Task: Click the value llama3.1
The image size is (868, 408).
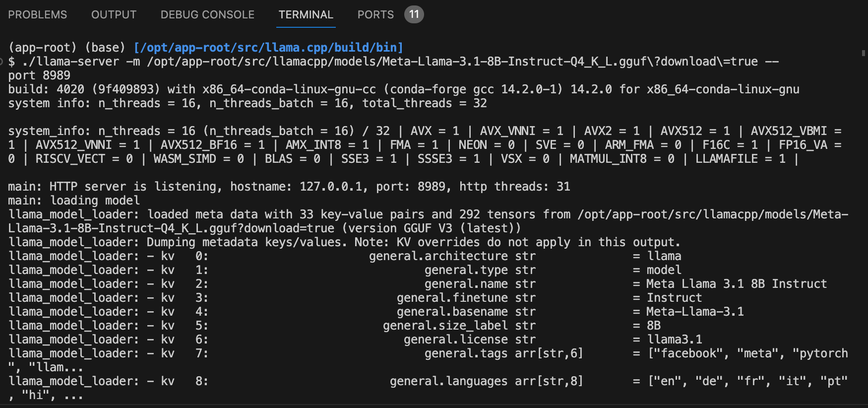Action: [675, 340]
